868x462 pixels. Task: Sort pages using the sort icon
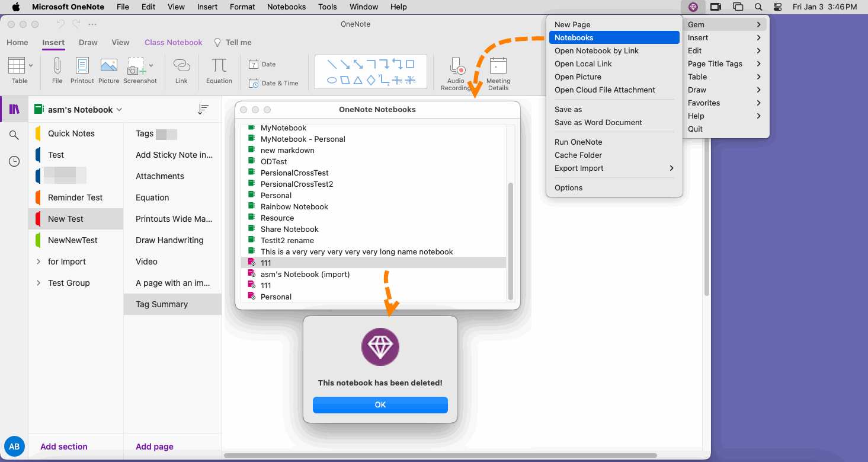203,109
